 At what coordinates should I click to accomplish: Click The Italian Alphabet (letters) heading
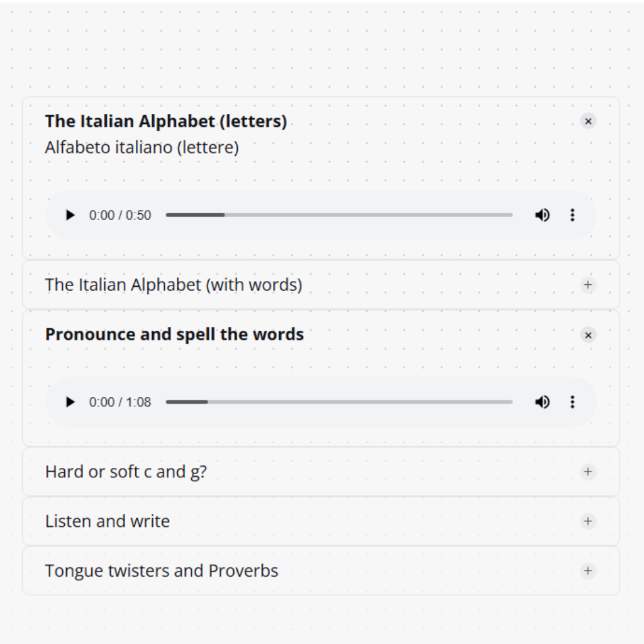[166, 121]
